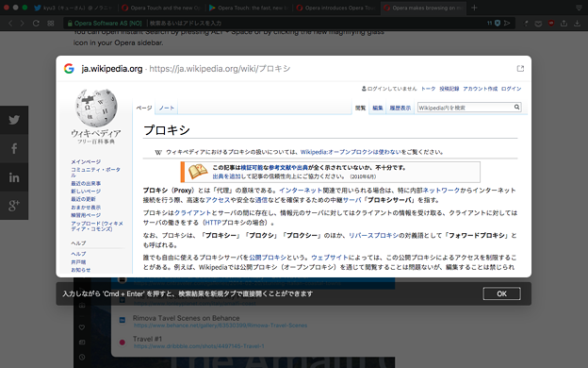This screenshot has height=368, width=588.
Task: Click the Google logo in popup header
Action: click(69, 68)
